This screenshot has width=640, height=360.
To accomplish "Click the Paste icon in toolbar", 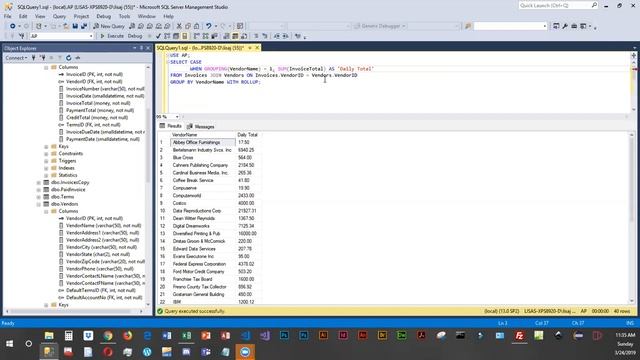I will [196, 26].
